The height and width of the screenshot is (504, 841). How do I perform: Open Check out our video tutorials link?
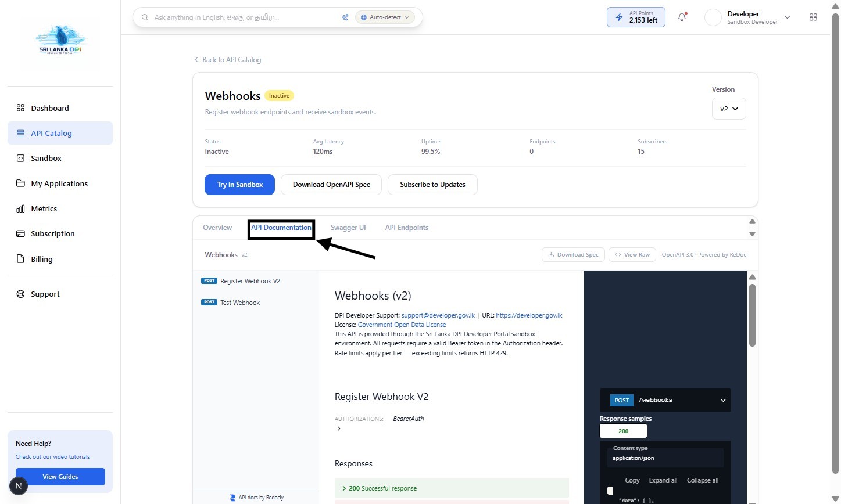(53, 457)
